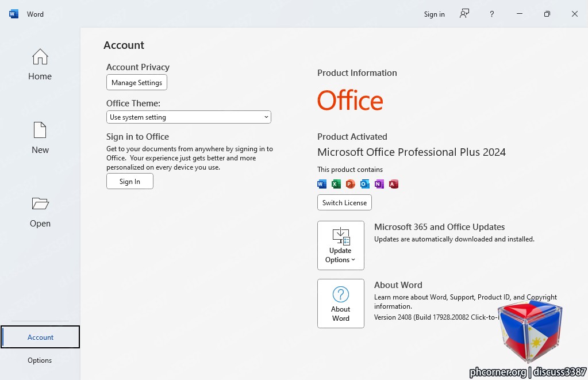Click the "Product Information" heading
588x380 pixels.
(x=357, y=73)
